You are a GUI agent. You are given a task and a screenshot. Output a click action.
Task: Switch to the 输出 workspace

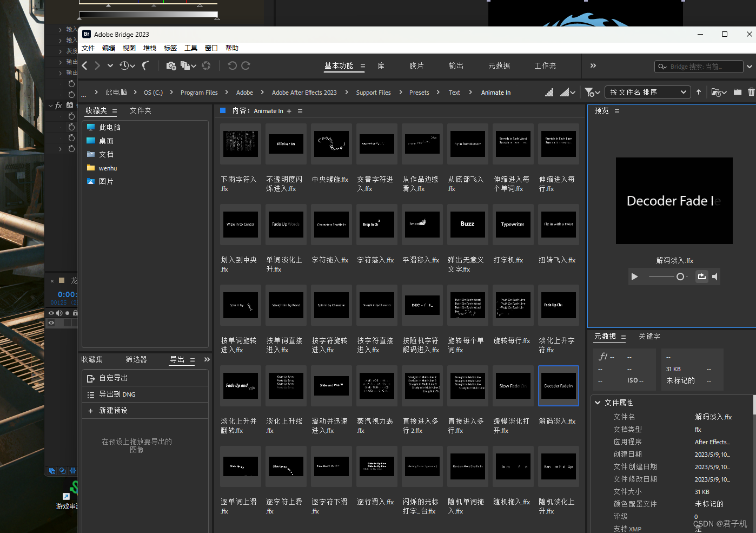[456, 65]
